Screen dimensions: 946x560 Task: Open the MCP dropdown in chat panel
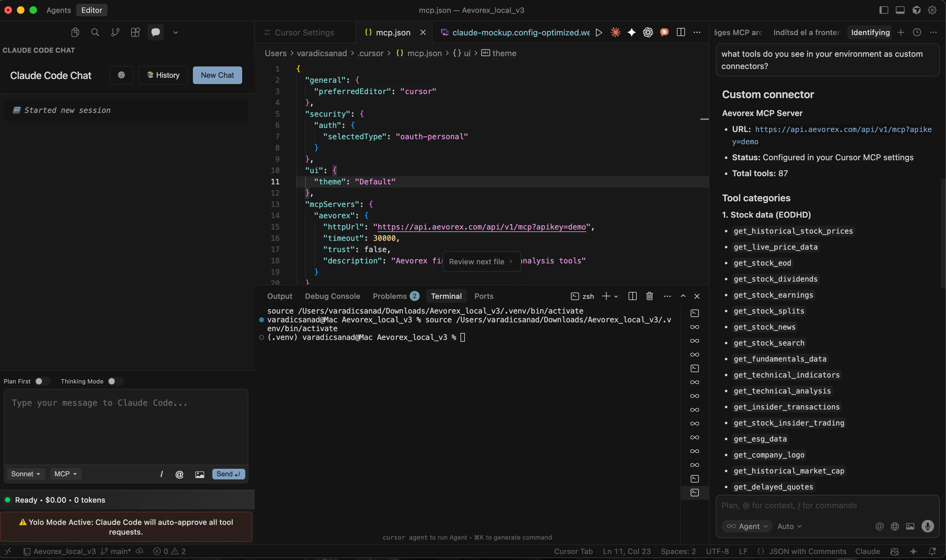tap(66, 473)
